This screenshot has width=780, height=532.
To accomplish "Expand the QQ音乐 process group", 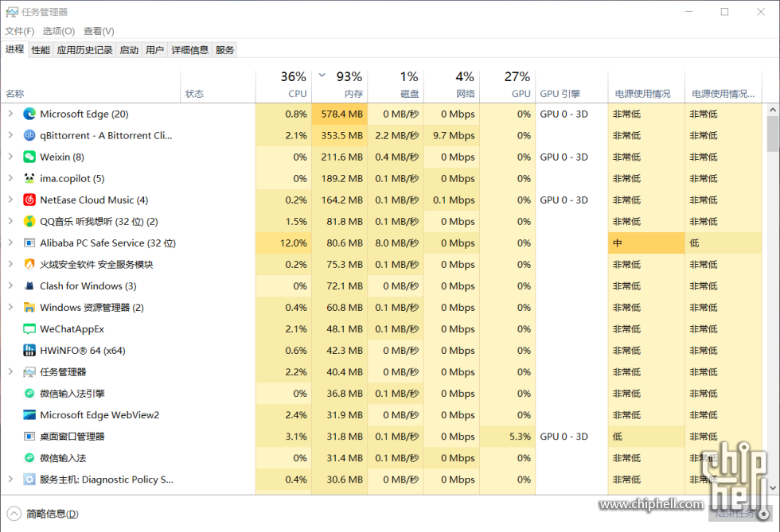I will tap(10, 221).
